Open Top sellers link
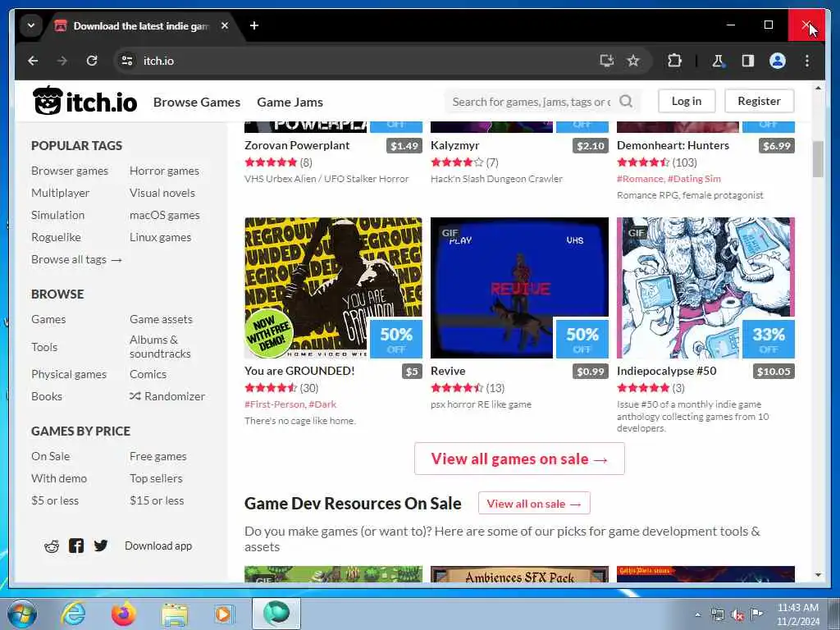The image size is (840, 630). point(156,478)
